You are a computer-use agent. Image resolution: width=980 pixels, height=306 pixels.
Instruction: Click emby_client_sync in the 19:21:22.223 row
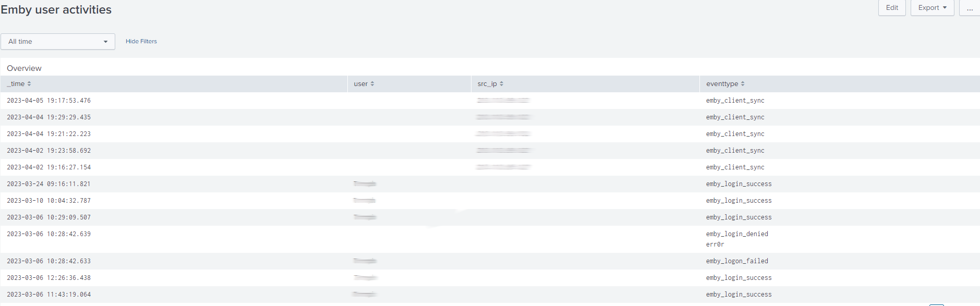pos(735,134)
